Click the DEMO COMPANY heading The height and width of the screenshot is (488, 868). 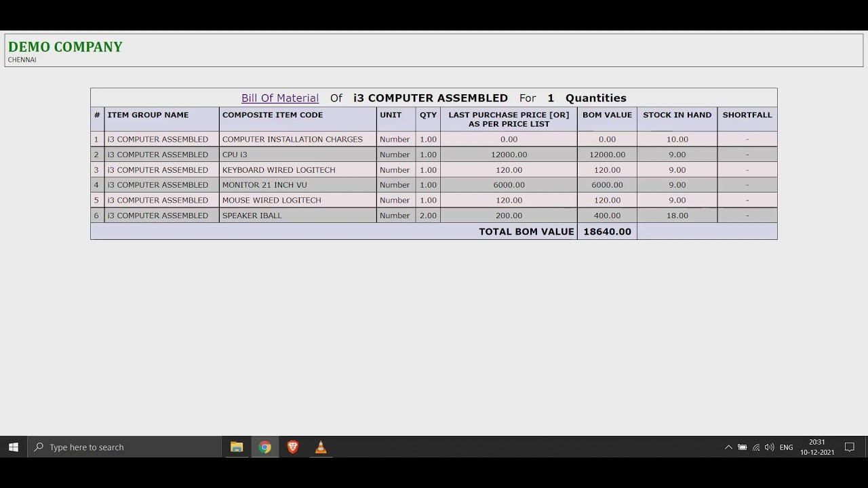[x=65, y=47]
